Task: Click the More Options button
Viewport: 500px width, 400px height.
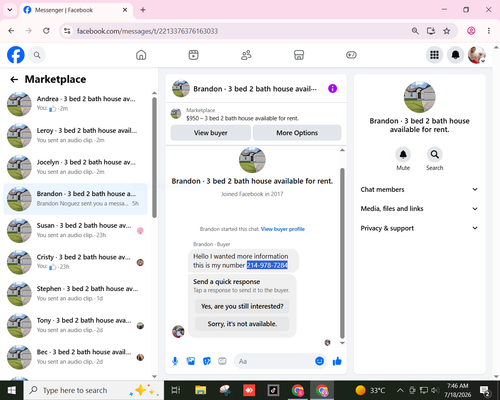Action: (297, 133)
